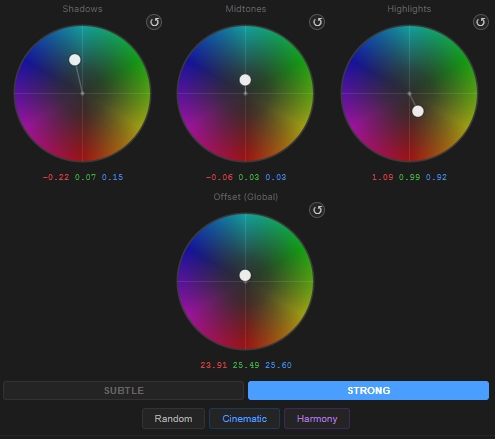The width and height of the screenshot is (495, 439).
Task: Apply the Cinematic preset
Action: [244, 419]
